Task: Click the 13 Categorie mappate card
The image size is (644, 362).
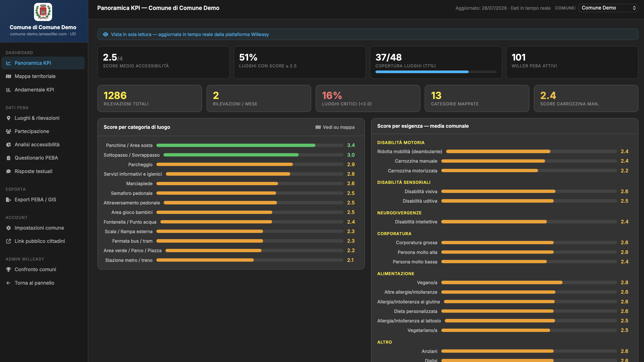Action: [x=477, y=98]
